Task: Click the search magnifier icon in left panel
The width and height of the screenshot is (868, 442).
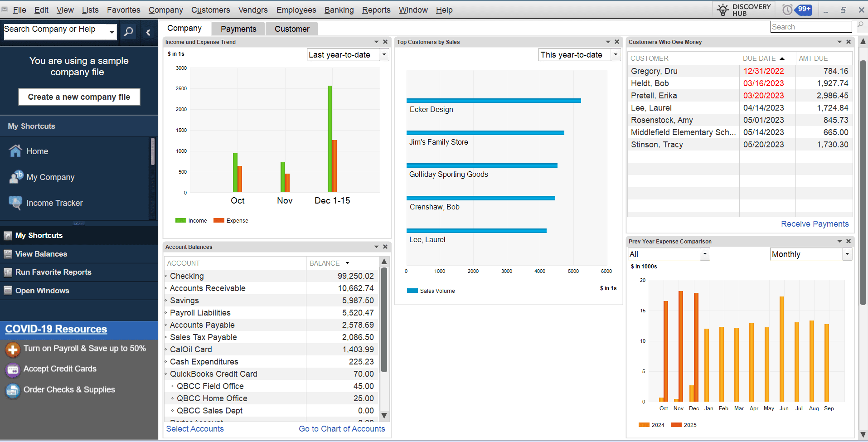Action: (129, 32)
